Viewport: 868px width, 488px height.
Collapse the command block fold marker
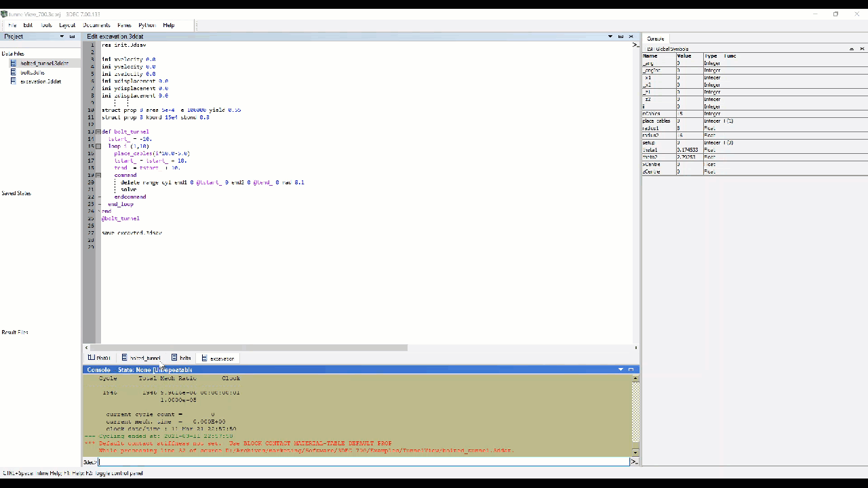click(98, 175)
